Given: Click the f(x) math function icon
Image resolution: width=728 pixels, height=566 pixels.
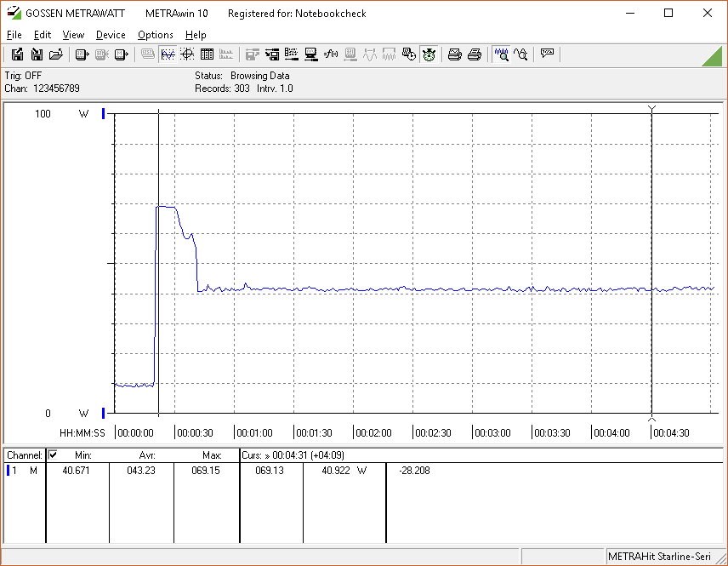Looking at the screenshot, I should coord(331,54).
